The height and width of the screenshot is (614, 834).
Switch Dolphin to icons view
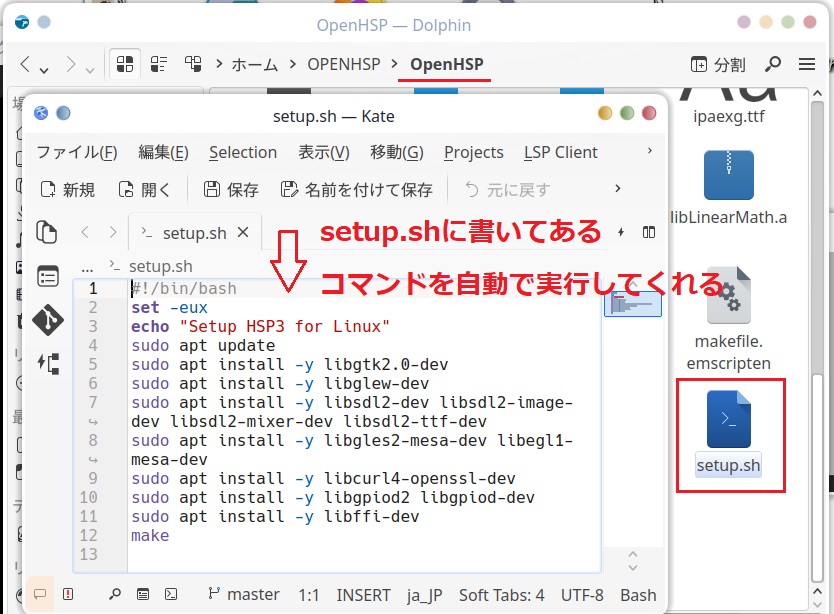point(125,64)
